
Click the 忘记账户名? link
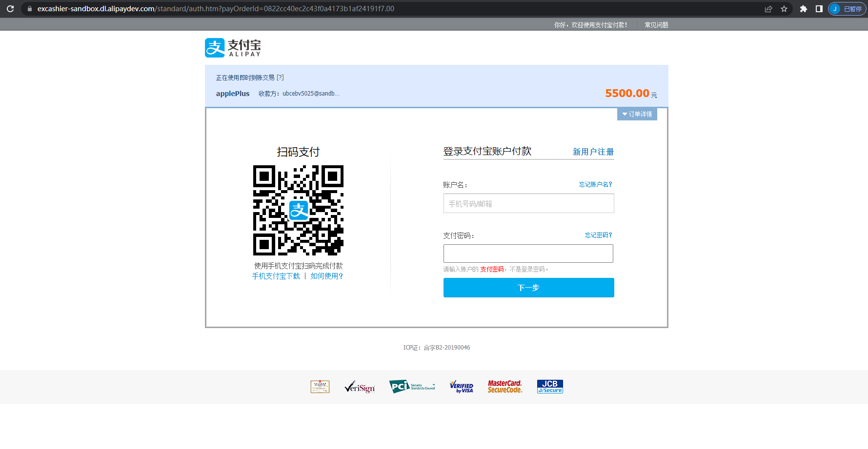click(x=595, y=184)
